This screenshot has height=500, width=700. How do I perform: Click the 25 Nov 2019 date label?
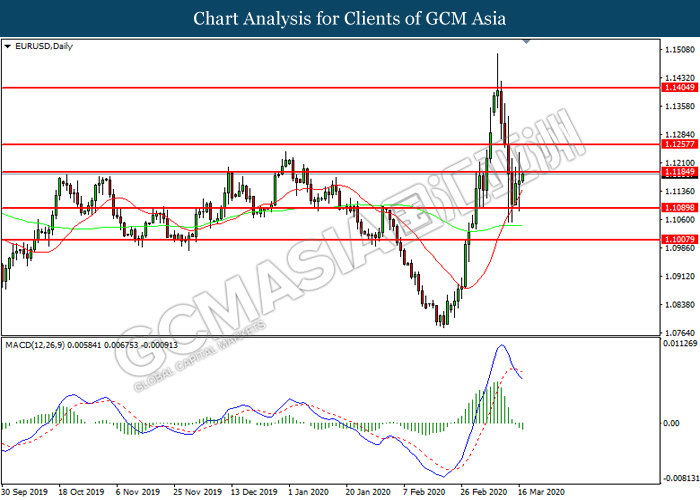point(197,492)
